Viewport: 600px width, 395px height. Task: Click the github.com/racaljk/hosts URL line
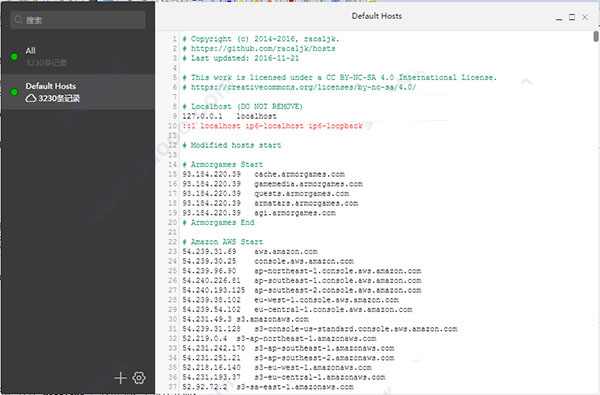click(x=259, y=49)
